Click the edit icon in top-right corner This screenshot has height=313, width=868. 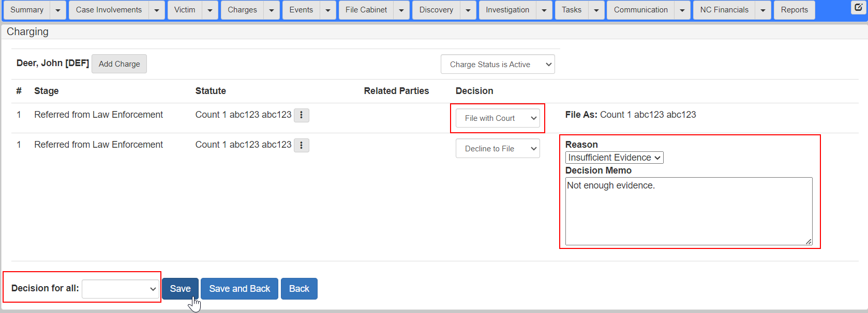[858, 7]
